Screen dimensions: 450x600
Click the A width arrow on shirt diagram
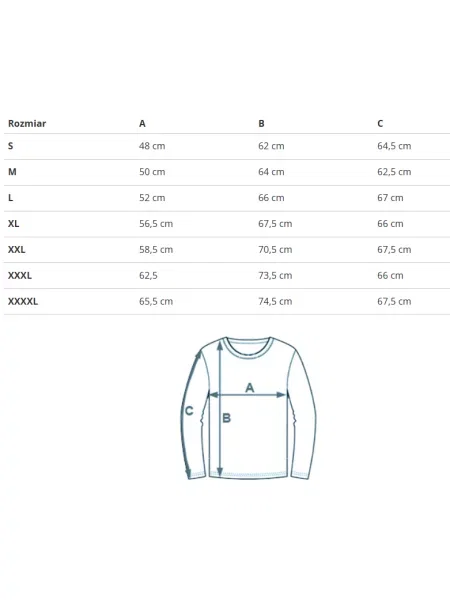tap(248, 395)
